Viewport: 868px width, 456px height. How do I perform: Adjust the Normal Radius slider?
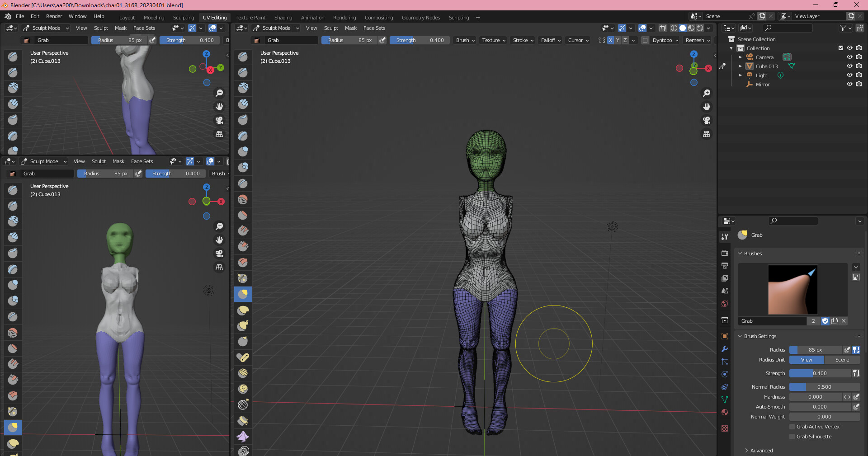[x=824, y=387]
